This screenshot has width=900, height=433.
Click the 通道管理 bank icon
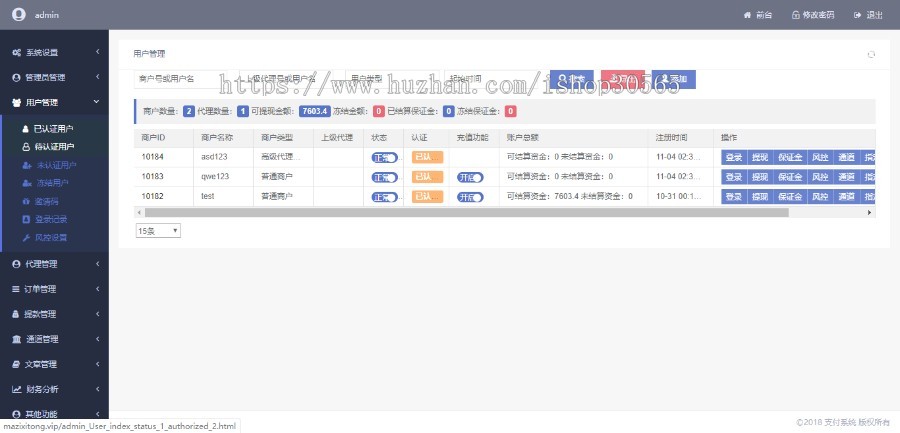pyautogui.click(x=17, y=339)
